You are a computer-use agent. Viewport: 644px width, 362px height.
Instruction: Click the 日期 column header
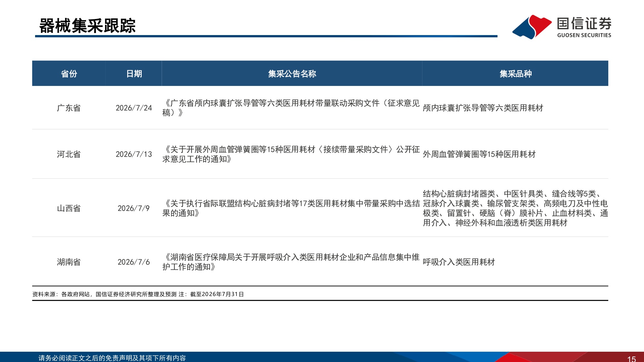click(134, 74)
